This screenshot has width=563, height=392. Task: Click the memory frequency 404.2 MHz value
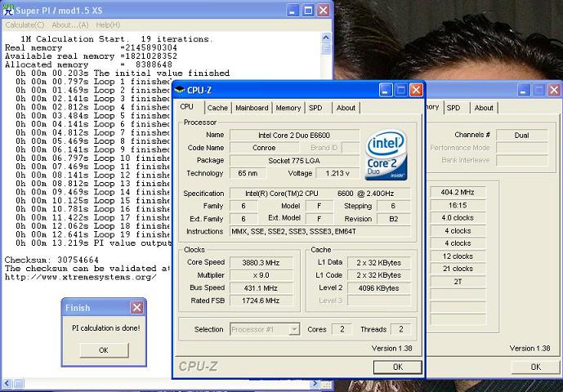pos(458,193)
